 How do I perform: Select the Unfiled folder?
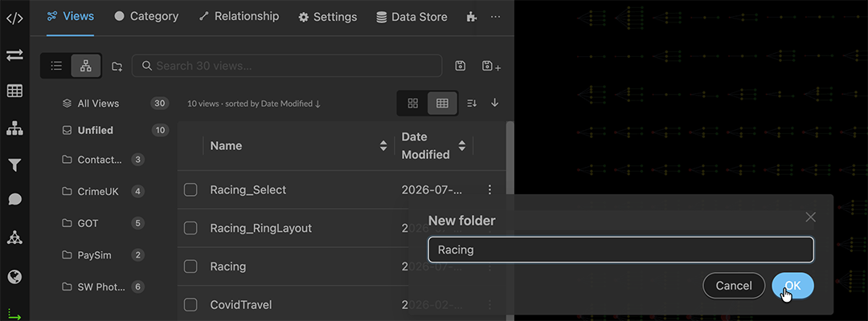(x=115, y=130)
